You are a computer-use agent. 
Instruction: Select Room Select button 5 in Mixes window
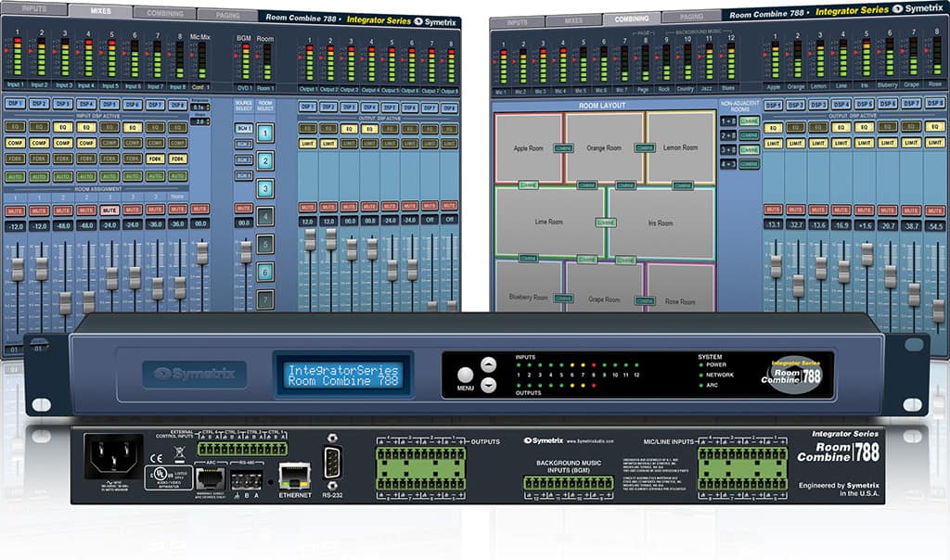265,245
